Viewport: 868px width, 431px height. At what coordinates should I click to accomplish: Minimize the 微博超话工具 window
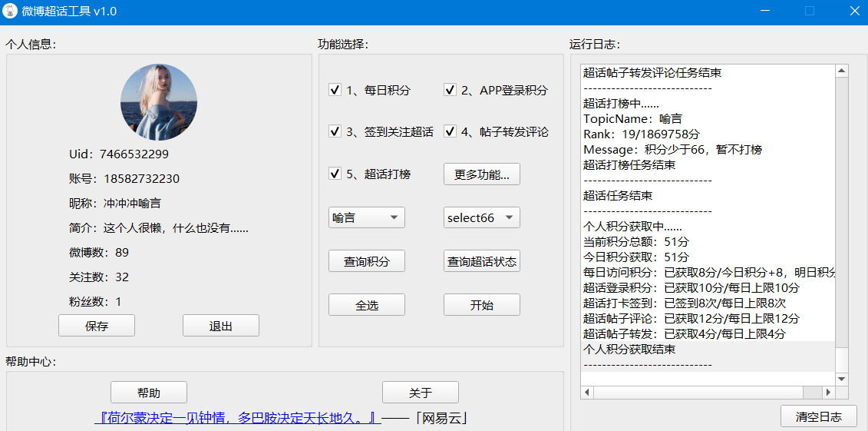click(765, 11)
